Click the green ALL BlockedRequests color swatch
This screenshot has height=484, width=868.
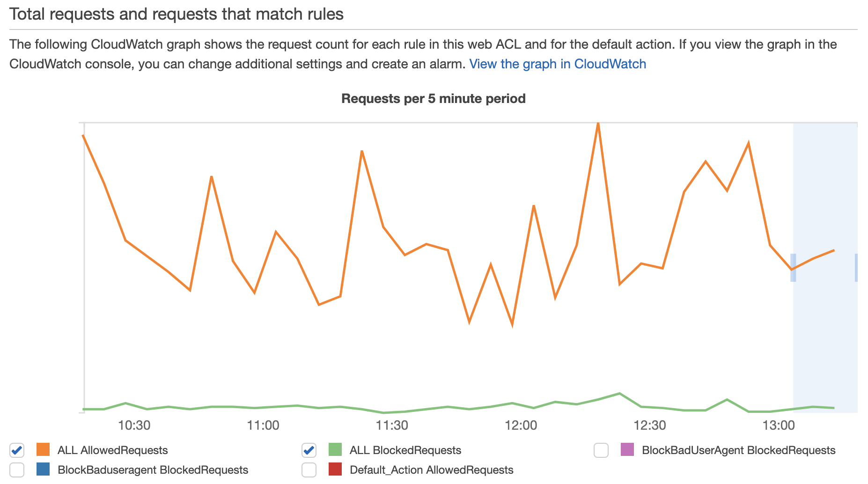tap(335, 450)
